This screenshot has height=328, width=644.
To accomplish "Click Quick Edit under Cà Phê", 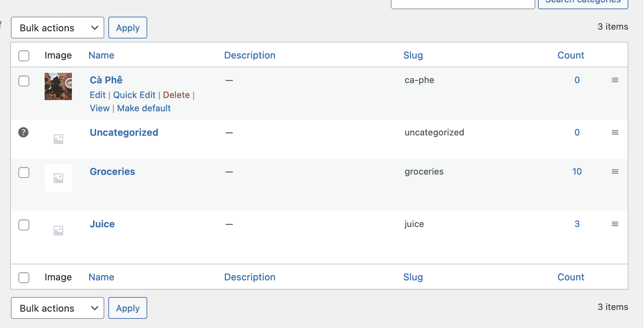I will click(134, 95).
